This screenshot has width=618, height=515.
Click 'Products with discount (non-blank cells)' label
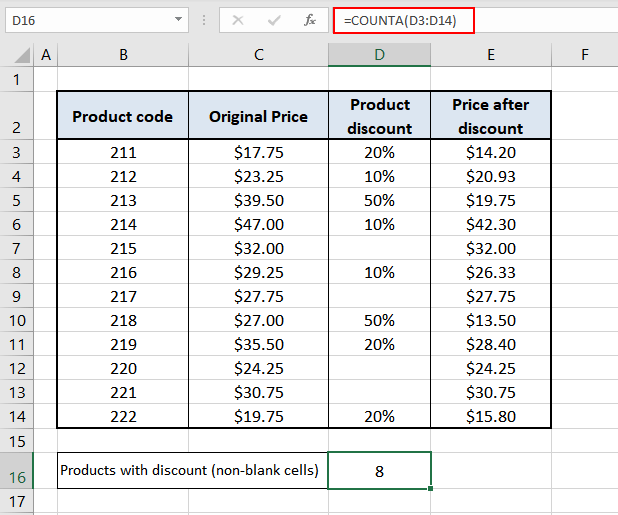(192, 470)
